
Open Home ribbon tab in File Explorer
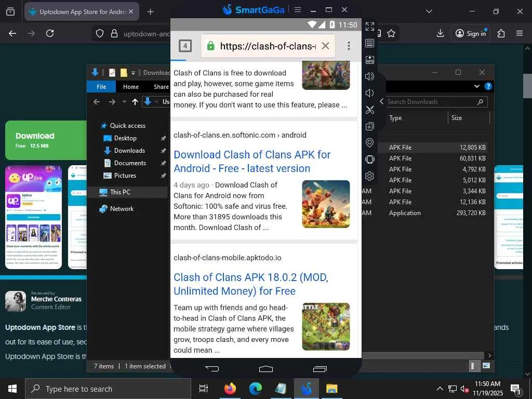(130, 87)
